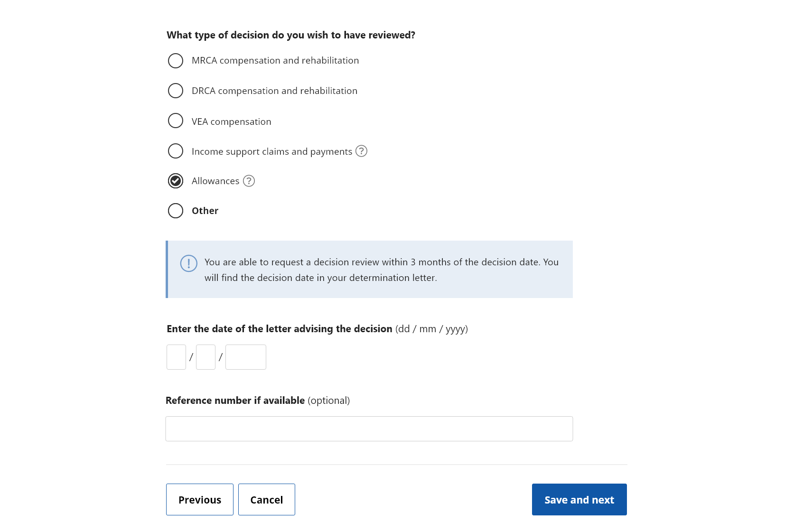Select Income support claims and payments

point(175,150)
